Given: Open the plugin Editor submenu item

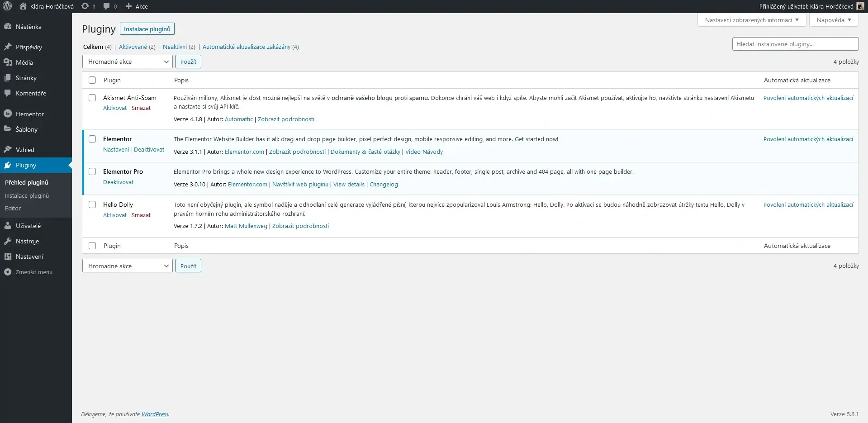Looking at the screenshot, I should click(x=13, y=208).
